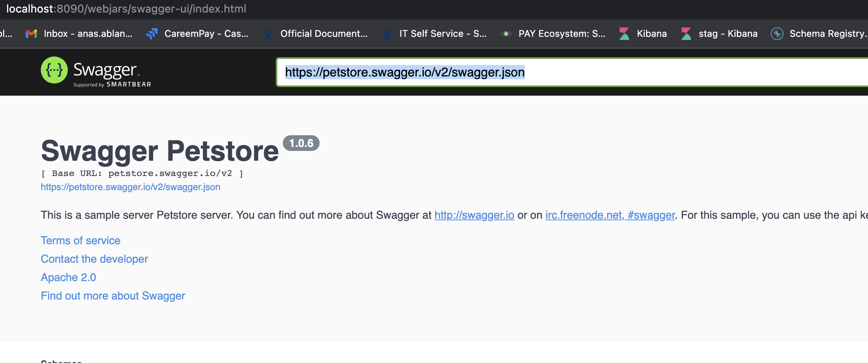Click the PAY Ecosystem Confluence bookmark icon
This screenshot has width=868, height=363.
pos(506,33)
